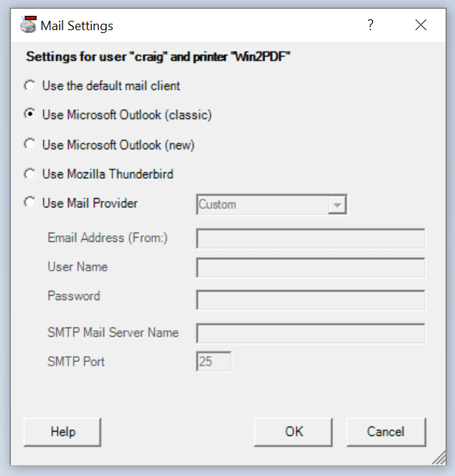Click the Cancel button

click(x=386, y=431)
